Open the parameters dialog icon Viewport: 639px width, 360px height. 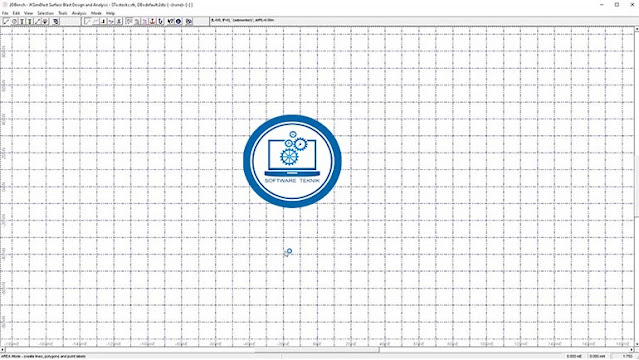[x=56, y=21]
